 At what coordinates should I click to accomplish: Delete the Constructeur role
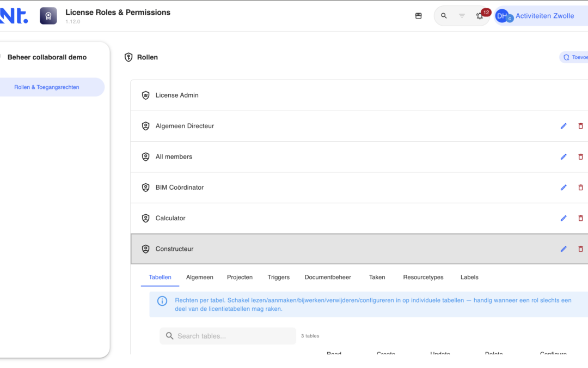pos(580,249)
